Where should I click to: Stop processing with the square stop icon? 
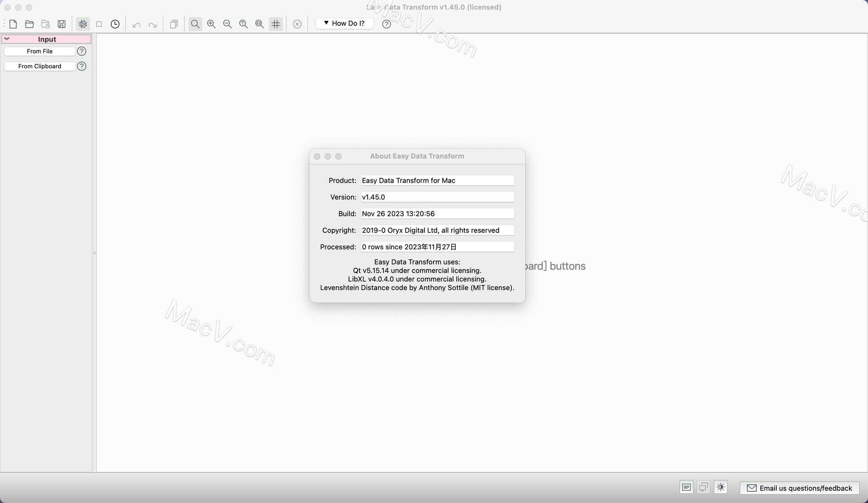(99, 24)
